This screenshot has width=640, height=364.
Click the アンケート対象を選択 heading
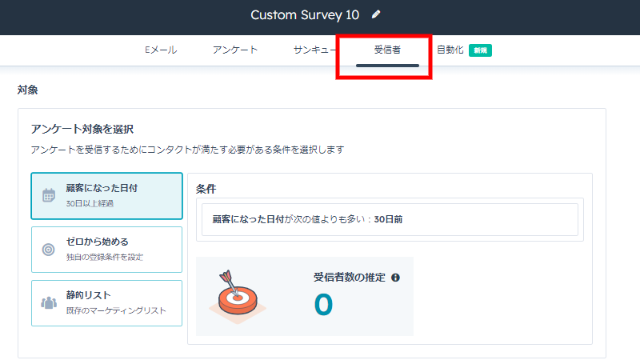[x=82, y=130]
